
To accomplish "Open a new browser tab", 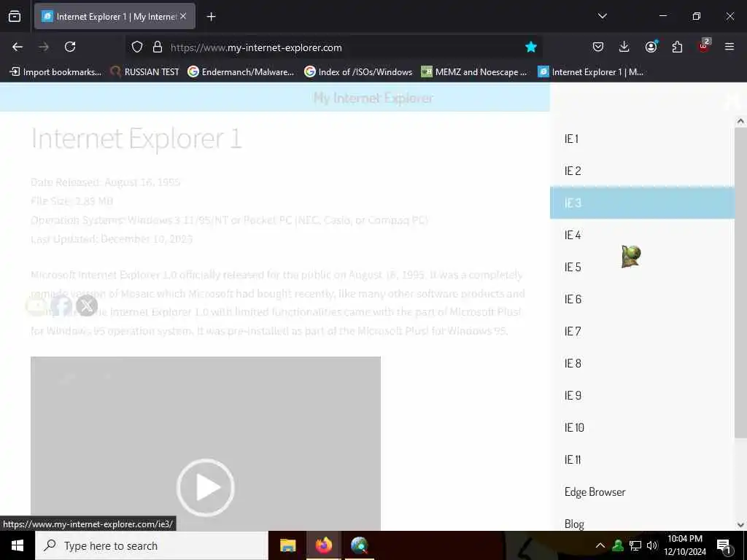I will [211, 17].
